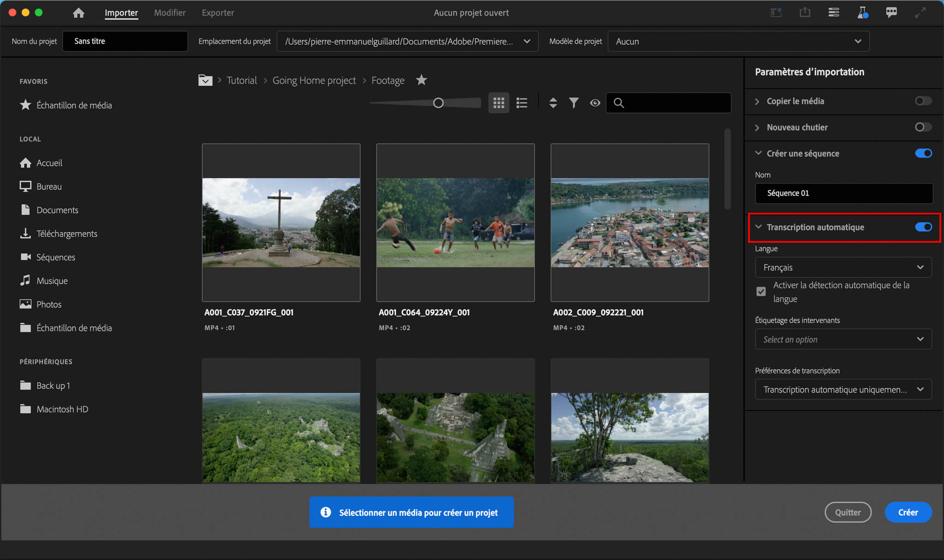
Task: Select the aerial lake town clip
Action: tap(630, 223)
